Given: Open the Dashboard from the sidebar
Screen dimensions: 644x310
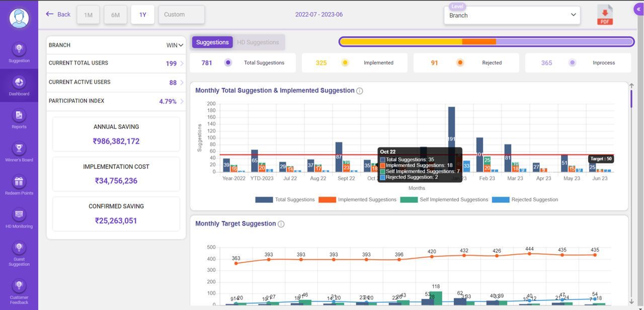Looking at the screenshot, I should click(x=19, y=86).
